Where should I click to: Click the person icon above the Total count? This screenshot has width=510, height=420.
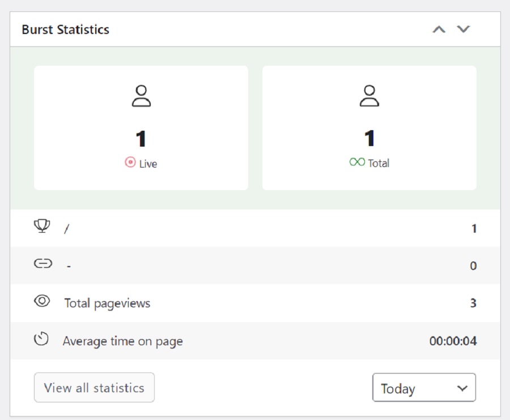point(369,95)
